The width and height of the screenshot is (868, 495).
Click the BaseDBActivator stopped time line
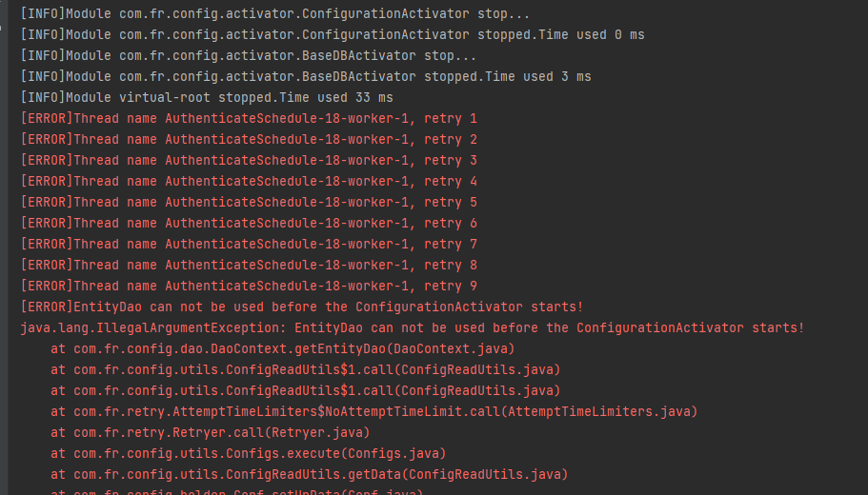pos(306,77)
